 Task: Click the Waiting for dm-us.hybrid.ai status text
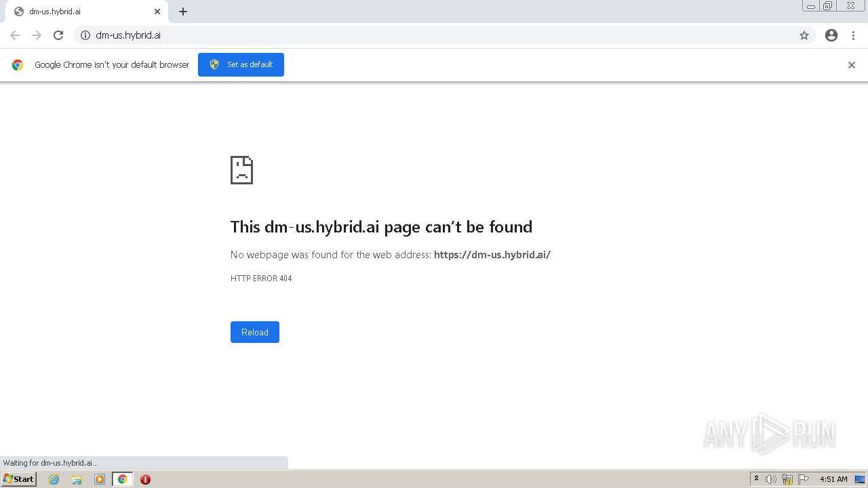tap(50, 463)
